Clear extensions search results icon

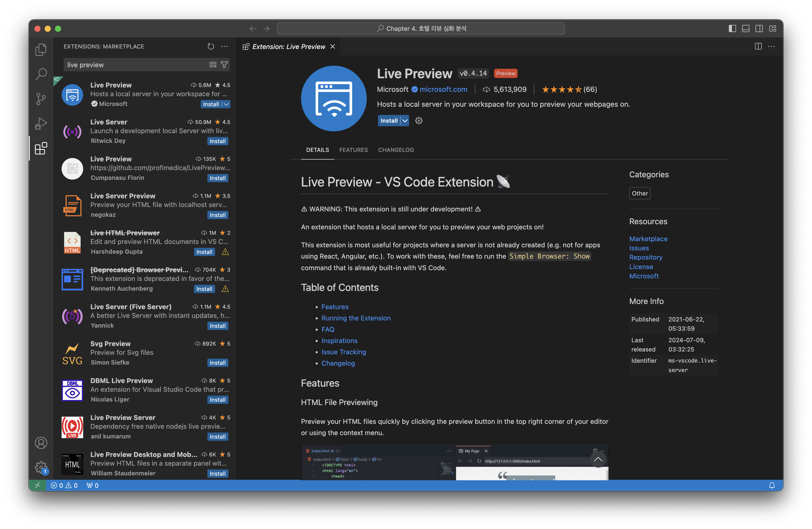(213, 65)
